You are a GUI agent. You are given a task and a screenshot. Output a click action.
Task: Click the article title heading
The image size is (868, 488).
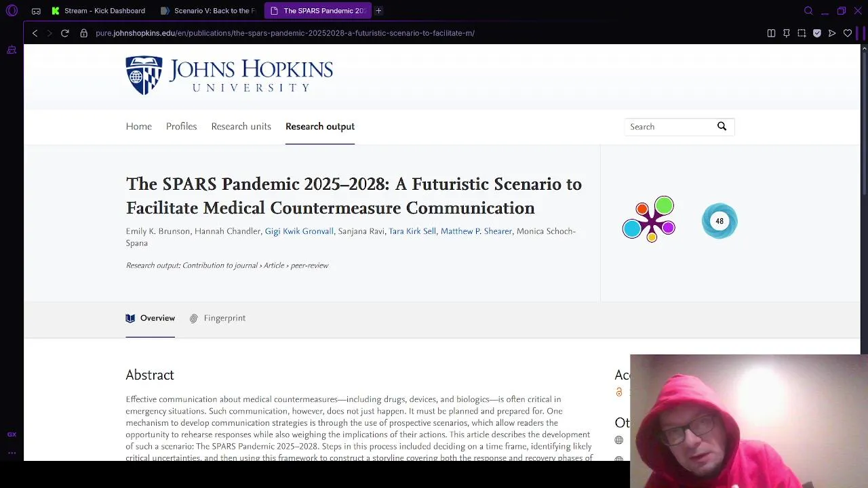point(354,196)
